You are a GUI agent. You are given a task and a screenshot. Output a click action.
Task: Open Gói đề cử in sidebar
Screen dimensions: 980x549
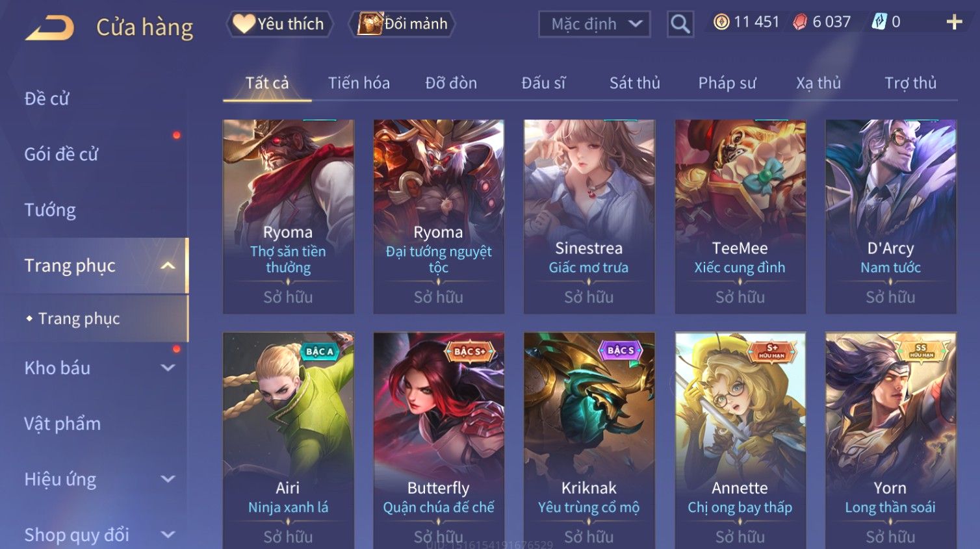click(x=61, y=155)
